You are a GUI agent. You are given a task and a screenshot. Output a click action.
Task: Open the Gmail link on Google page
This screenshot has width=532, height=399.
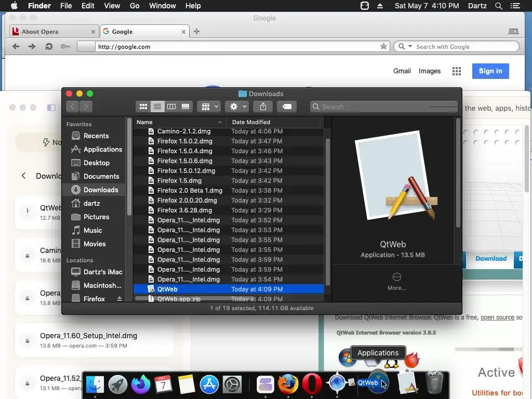click(402, 71)
